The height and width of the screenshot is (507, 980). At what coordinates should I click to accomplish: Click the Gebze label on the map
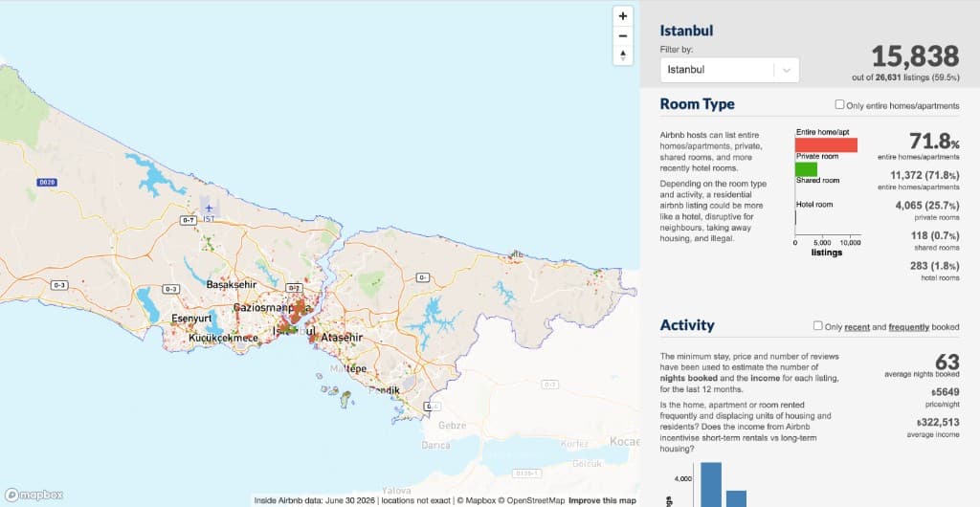click(x=453, y=426)
